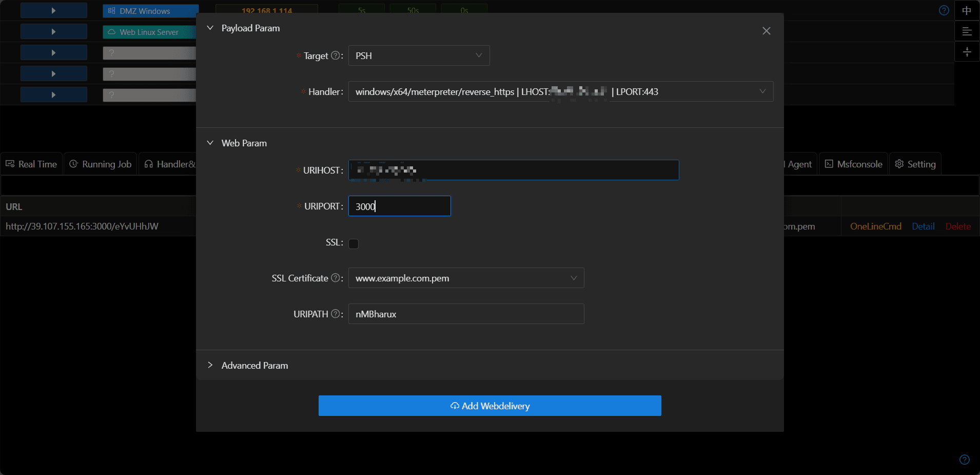This screenshot has width=980, height=475.
Task: Click the help icon beside URIPATH
Action: point(336,314)
